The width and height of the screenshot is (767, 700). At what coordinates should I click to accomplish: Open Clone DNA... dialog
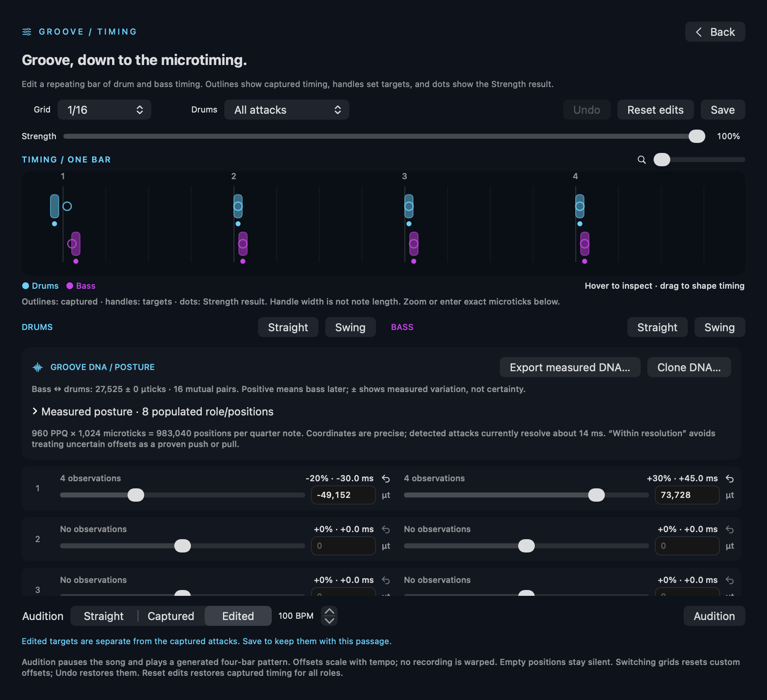click(689, 367)
